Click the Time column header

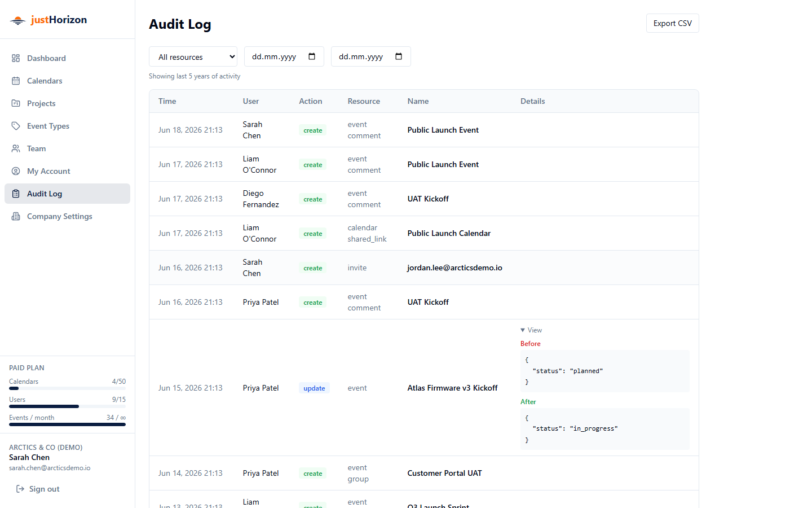pyautogui.click(x=167, y=101)
